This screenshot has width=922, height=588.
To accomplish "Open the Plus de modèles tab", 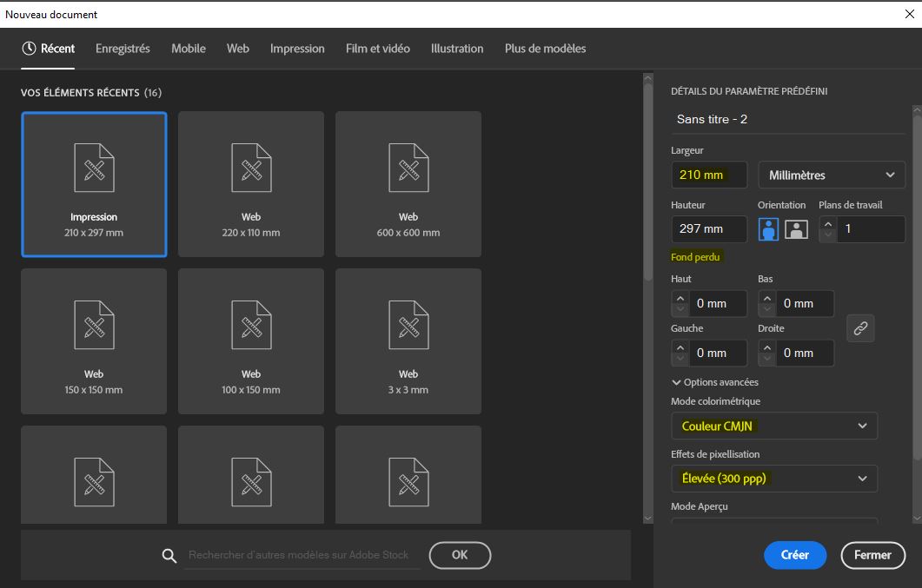I will click(546, 49).
